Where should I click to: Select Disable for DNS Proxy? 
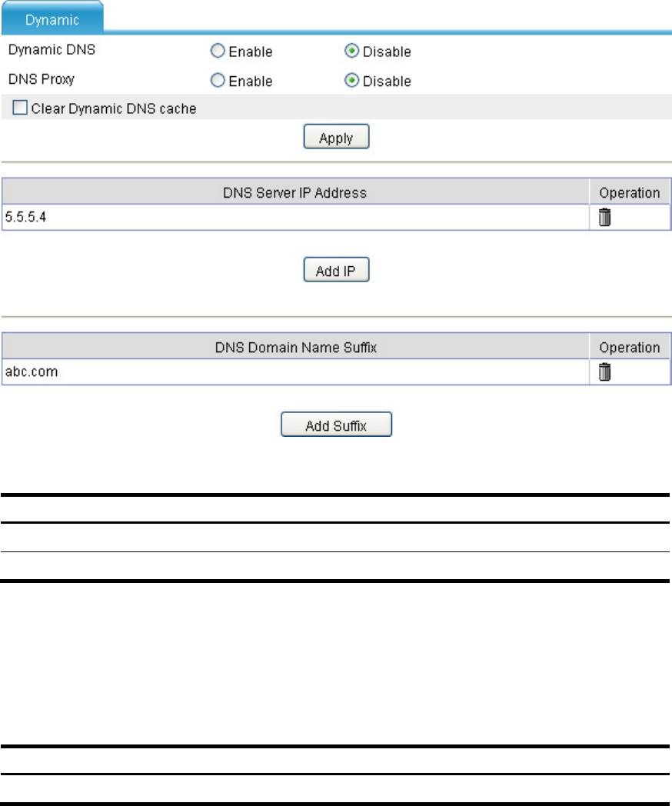click(352, 80)
